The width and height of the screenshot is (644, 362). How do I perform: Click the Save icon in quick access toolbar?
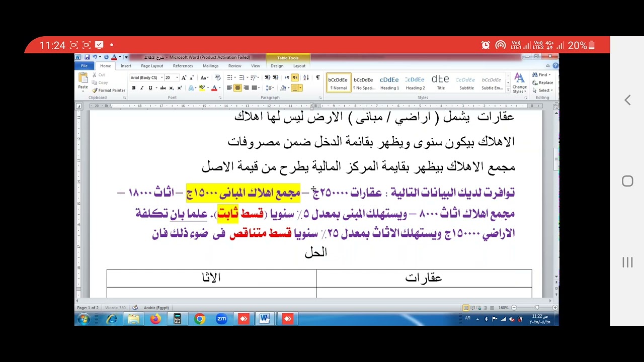(87, 57)
